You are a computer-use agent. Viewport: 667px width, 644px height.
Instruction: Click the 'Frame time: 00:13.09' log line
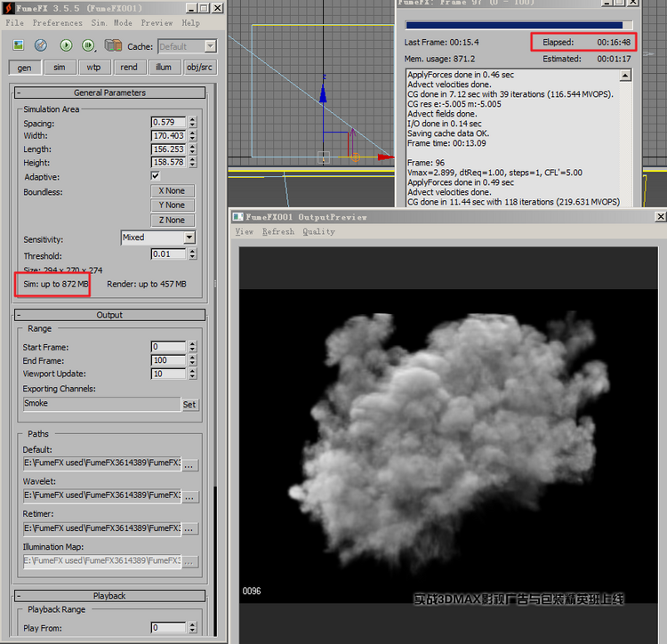click(x=446, y=143)
